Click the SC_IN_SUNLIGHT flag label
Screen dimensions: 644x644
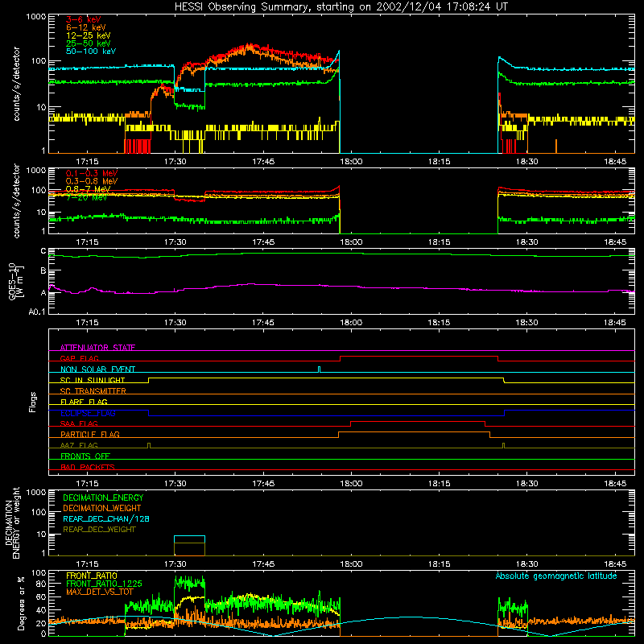pyautogui.click(x=93, y=380)
